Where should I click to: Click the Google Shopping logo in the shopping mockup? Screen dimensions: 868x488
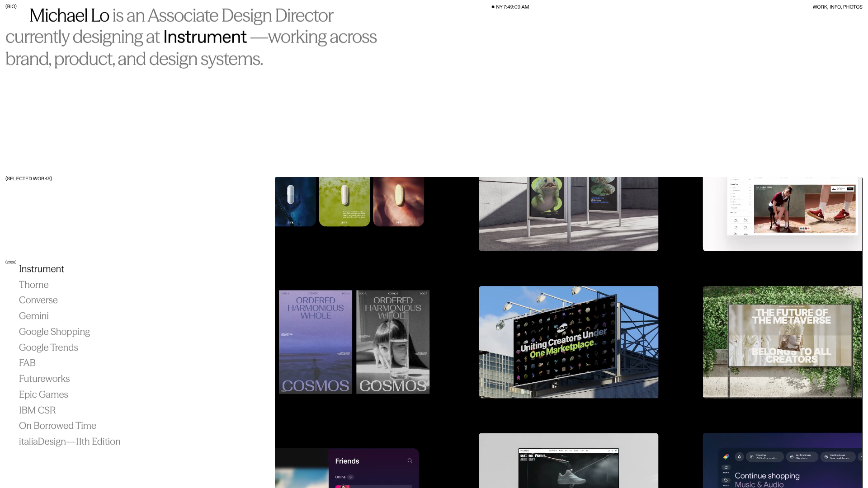[x=726, y=457]
